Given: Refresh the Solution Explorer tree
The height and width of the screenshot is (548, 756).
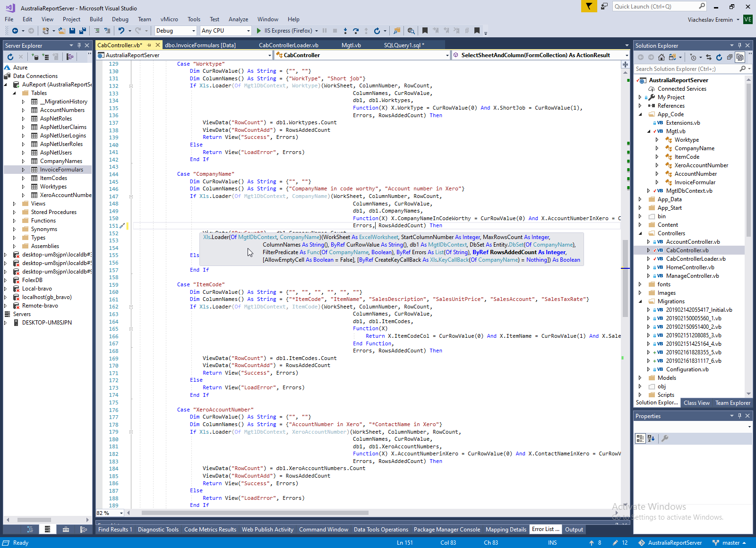Looking at the screenshot, I should point(719,57).
